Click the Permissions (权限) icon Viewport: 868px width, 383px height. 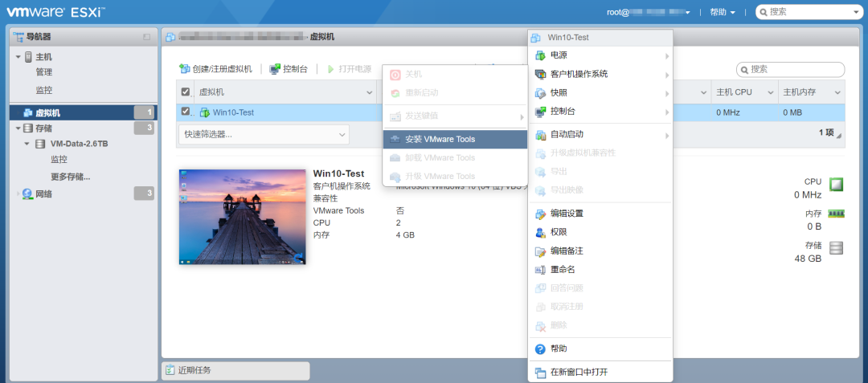click(540, 233)
